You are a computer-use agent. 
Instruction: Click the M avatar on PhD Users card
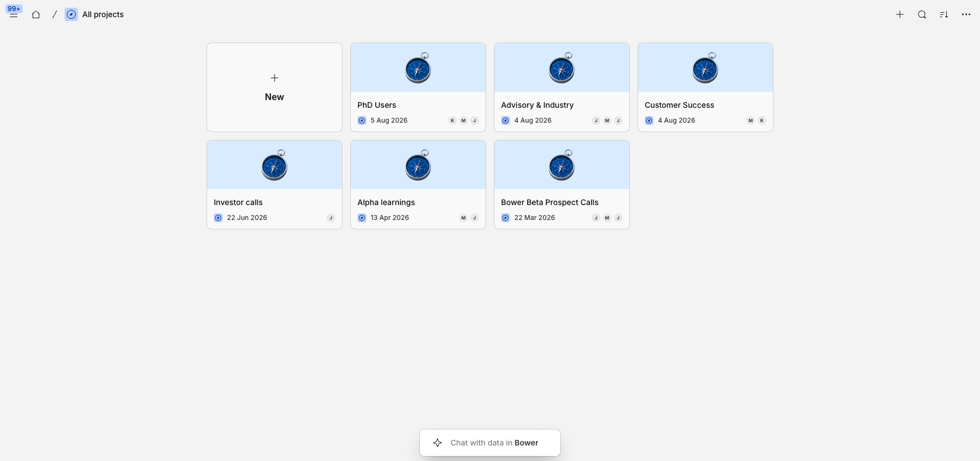click(x=463, y=121)
